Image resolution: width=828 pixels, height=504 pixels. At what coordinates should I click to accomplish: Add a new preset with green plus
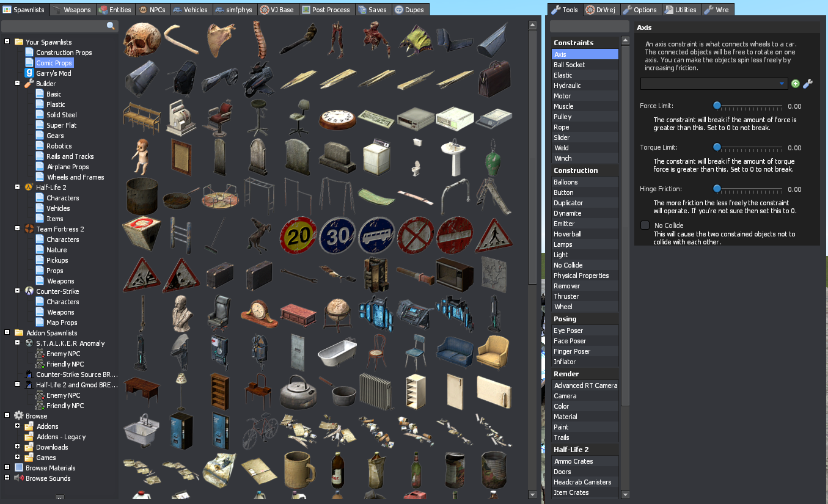795,84
